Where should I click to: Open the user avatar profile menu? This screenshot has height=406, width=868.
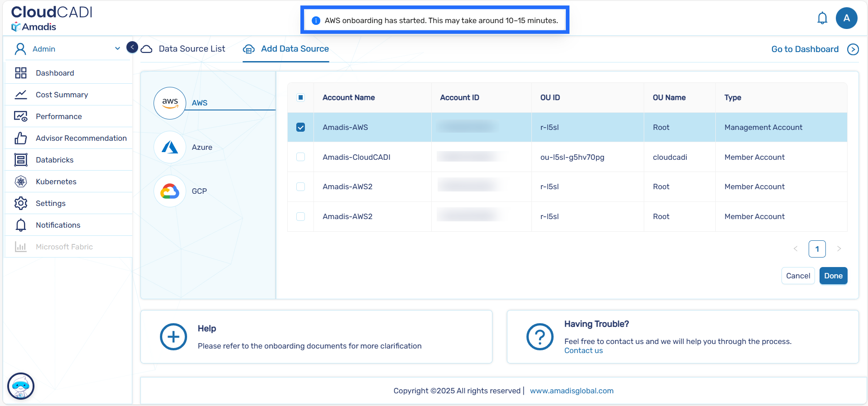click(x=846, y=19)
